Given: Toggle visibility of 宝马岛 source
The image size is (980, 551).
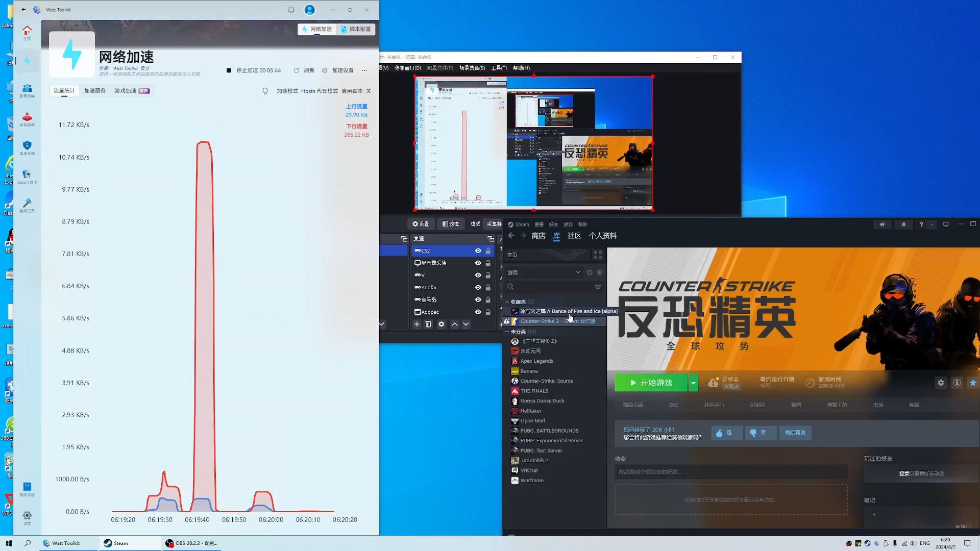Looking at the screenshot, I should point(478,299).
